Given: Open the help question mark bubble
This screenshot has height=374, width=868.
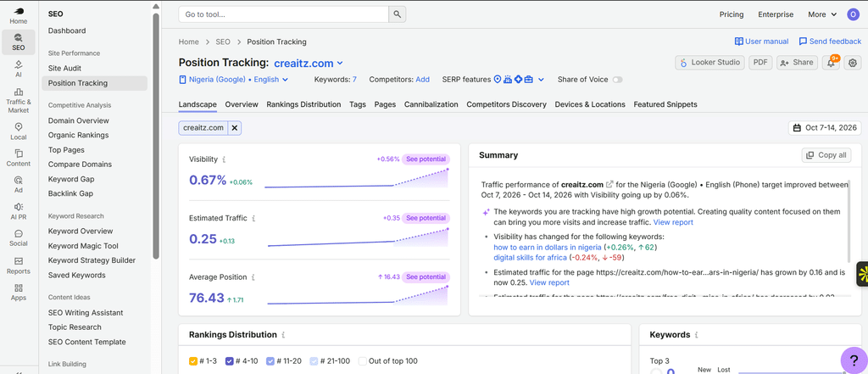Looking at the screenshot, I should coord(854,360).
